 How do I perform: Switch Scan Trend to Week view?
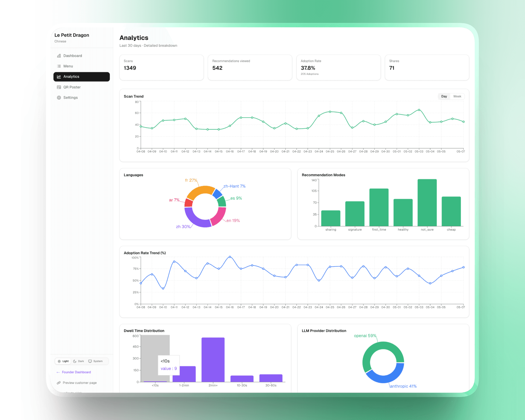pyautogui.click(x=457, y=96)
